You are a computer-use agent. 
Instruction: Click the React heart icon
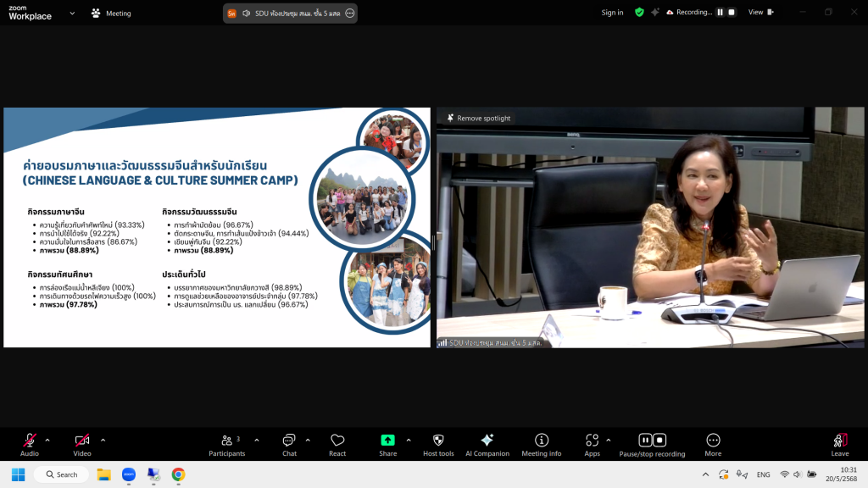pos(337,441)
